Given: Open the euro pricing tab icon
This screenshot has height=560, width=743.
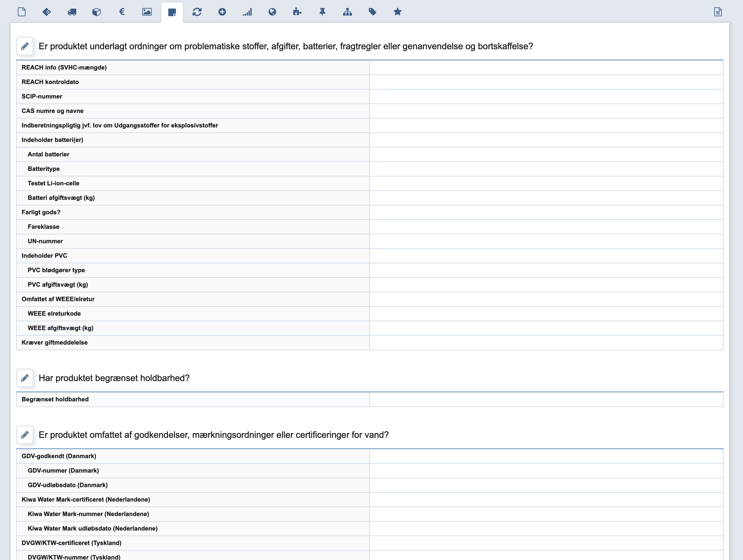Looking at the screenshot, I should coord(122,12).
